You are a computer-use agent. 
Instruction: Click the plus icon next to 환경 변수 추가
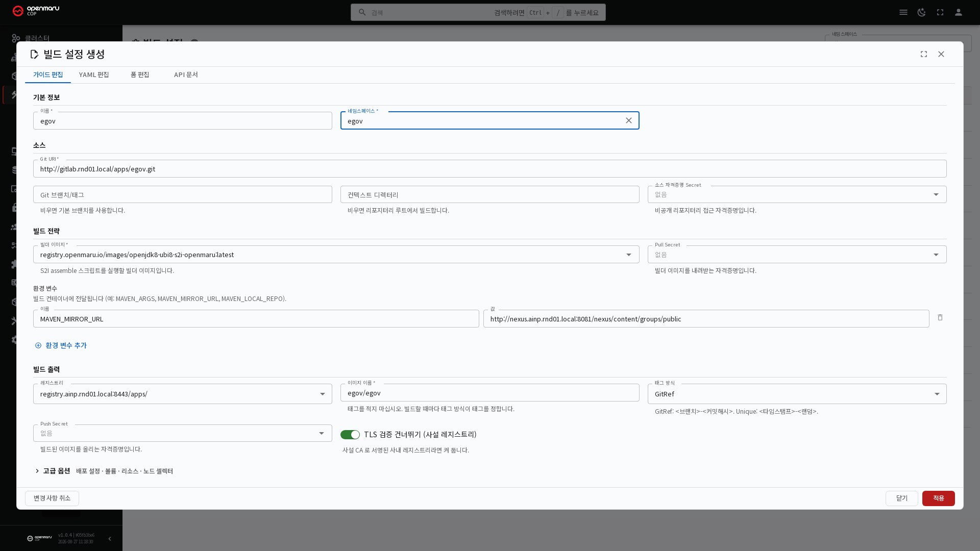38,345
